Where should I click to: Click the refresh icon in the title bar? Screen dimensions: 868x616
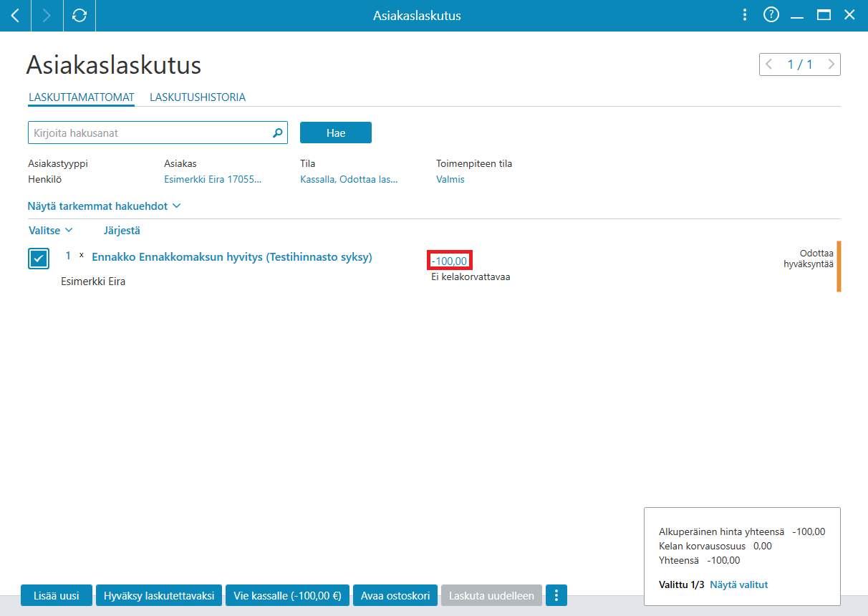pos(79,15)
